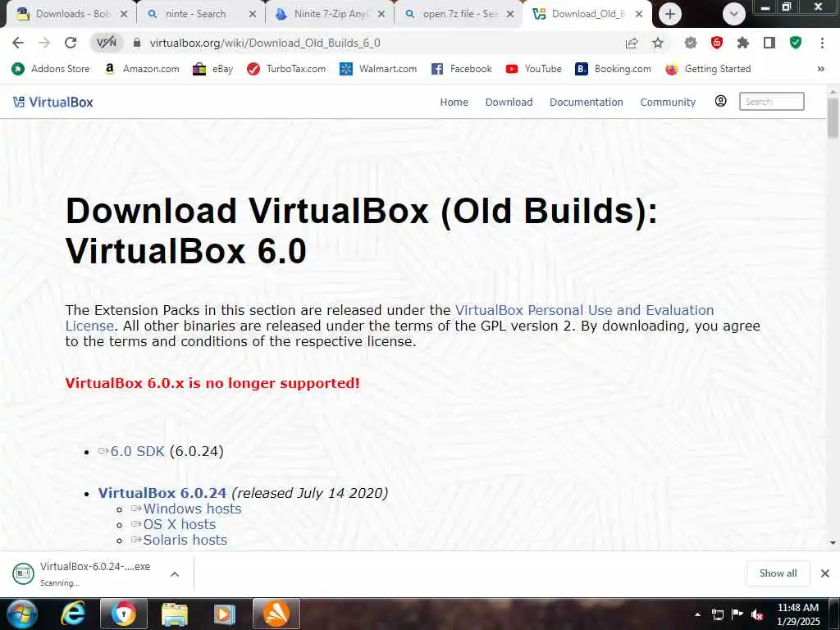Toggle the browser side panel icon
The width and height of the screenshot is (840, 630).
tap(769, 43)
